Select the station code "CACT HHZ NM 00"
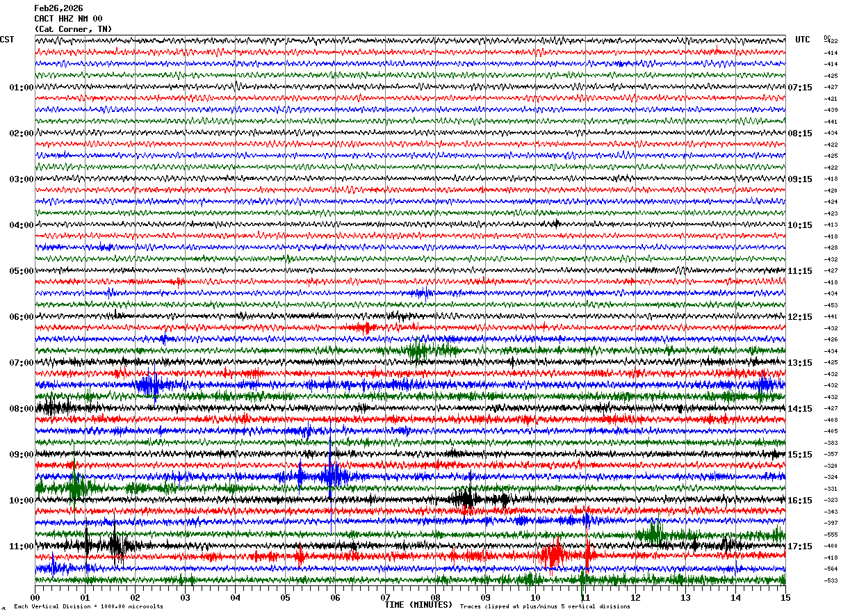The height and width of the screenshot is (616, 841). click(x=68, y=19)
